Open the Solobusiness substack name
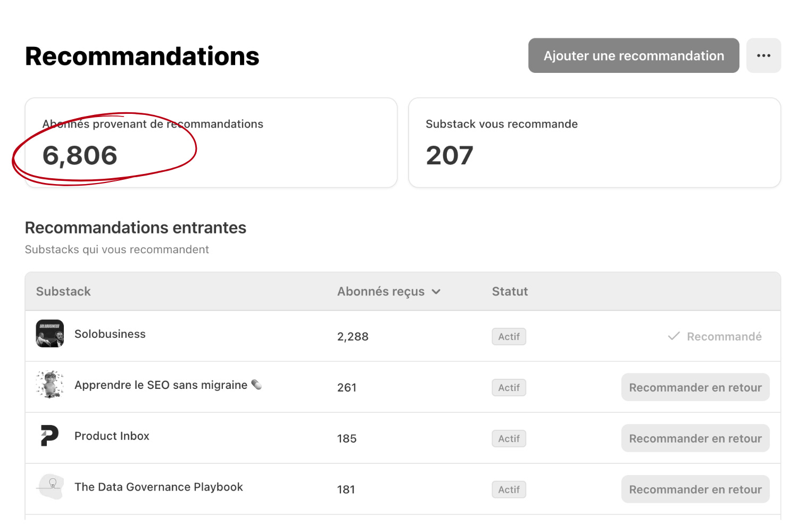Screen dimensions: 798x532 (x=110, y=334)
